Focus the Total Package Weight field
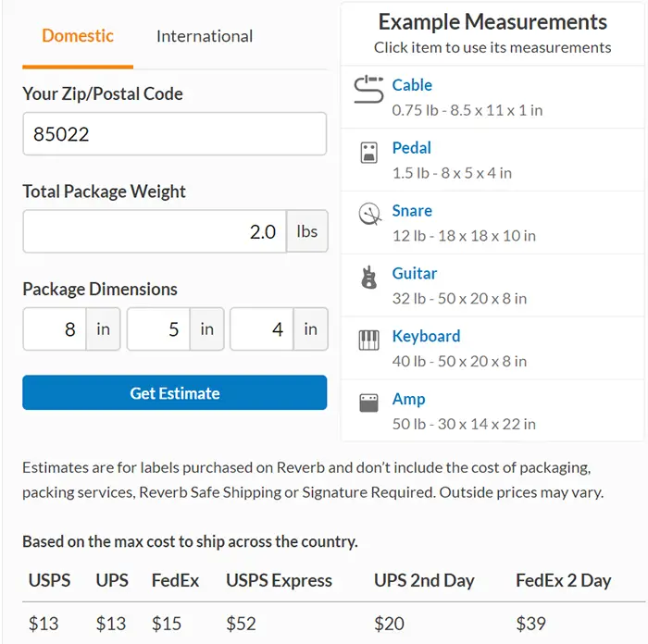 155,231
